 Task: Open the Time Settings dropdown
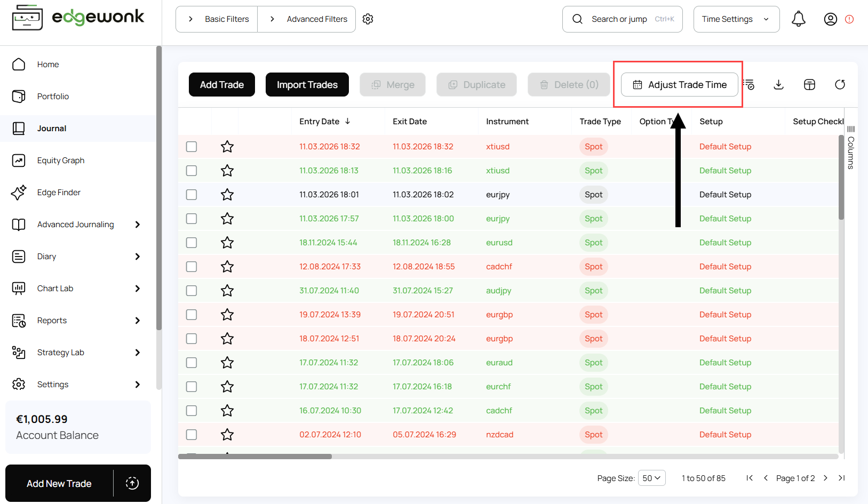(x=736, y=19)
